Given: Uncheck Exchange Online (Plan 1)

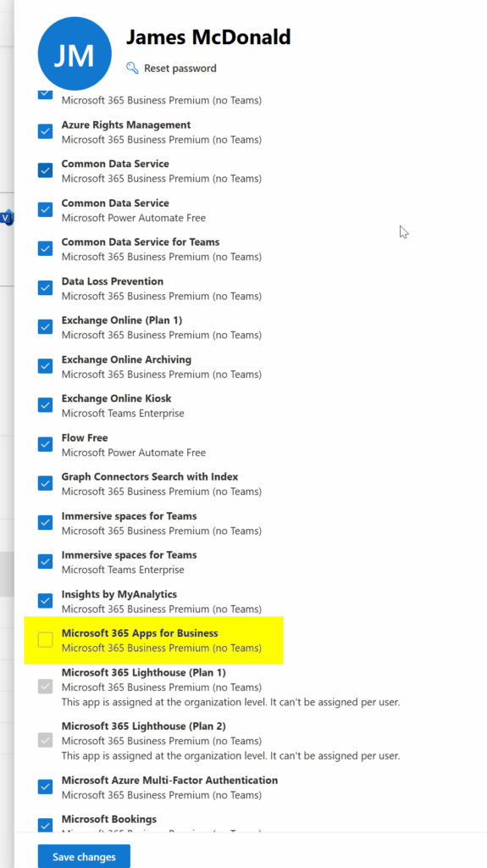Looking at the screenshot, I should pos(46,326).
